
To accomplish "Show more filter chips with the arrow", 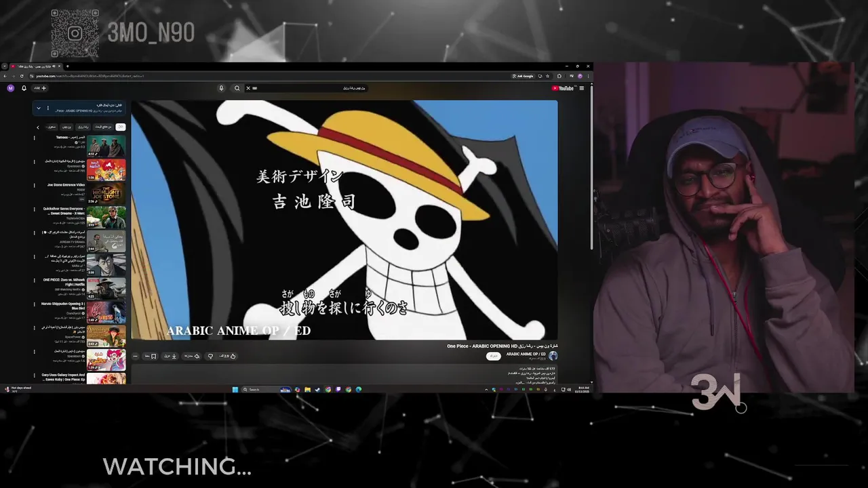I will [x=38, y=127].
